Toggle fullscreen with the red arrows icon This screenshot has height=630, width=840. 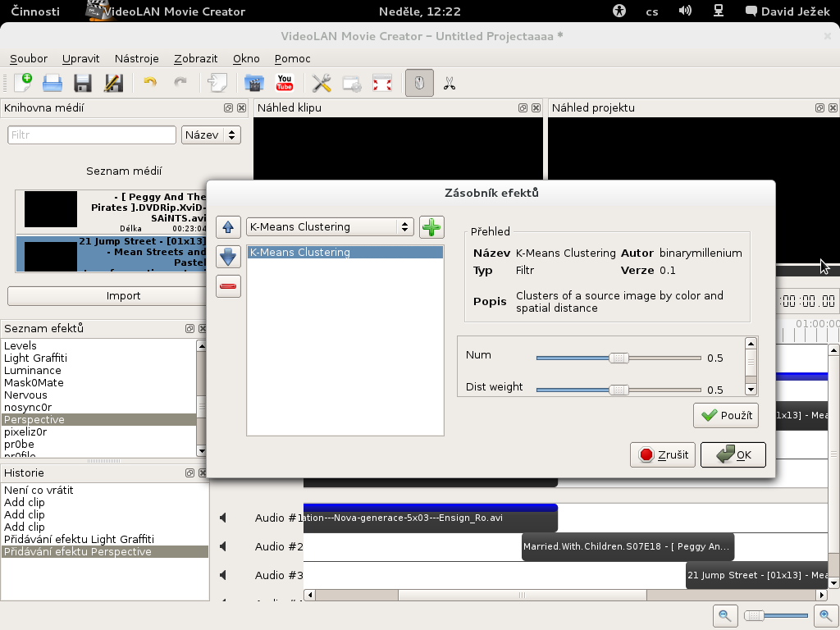(x=382, y=83)
